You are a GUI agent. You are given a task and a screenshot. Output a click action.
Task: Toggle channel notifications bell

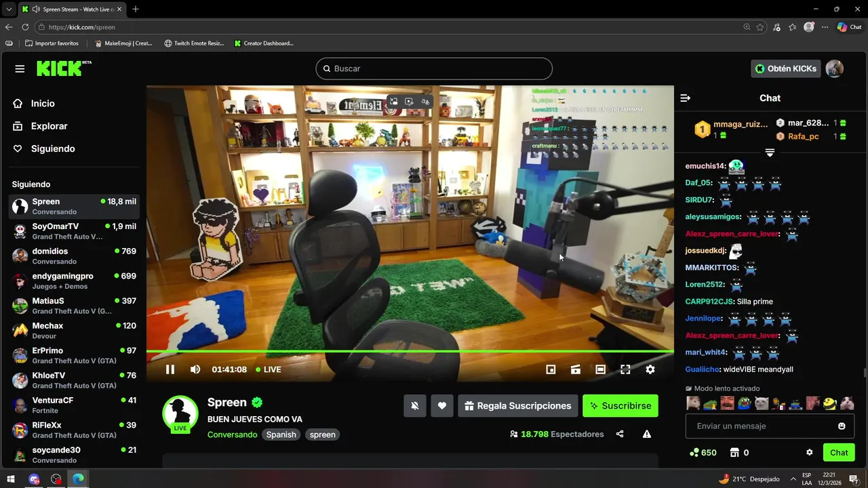(415, 406)
